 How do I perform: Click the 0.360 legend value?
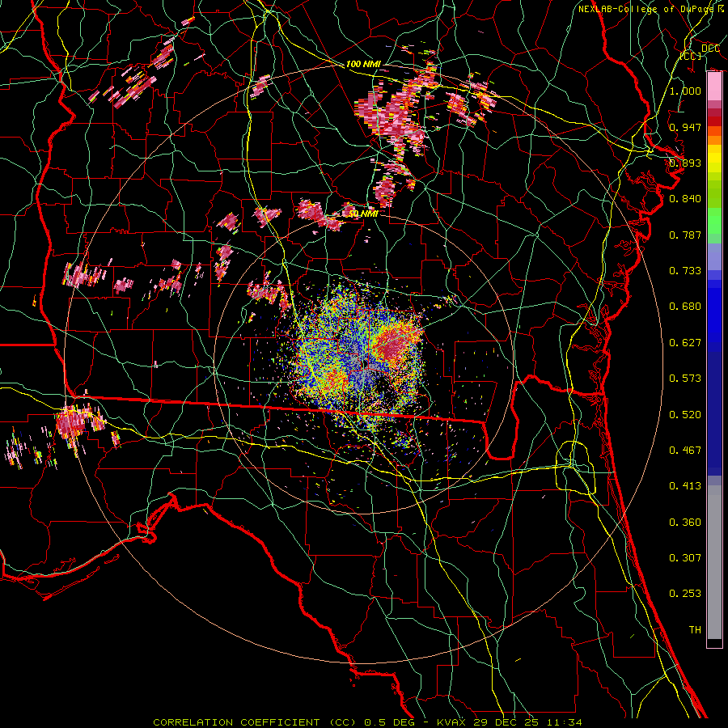click(x=685, y=523)
